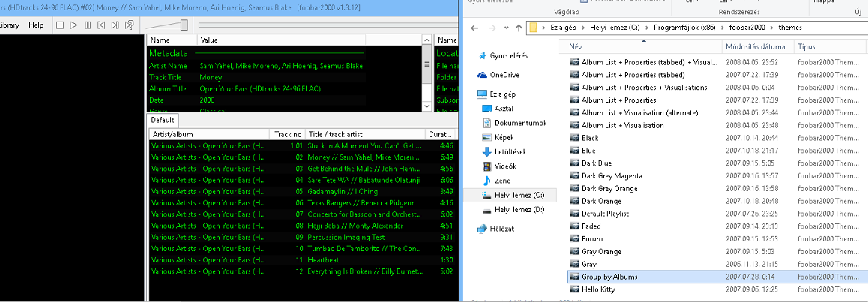The height and width of the screenshot is (302, 868).
Task: Select track Get Behind the Mule
Action: (x=303, y=169)
